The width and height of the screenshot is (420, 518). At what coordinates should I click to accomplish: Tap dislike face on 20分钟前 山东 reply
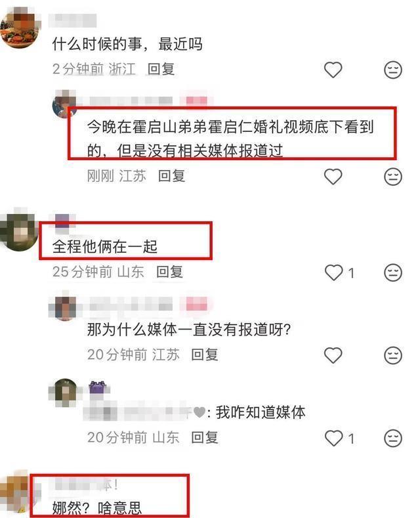click(x=393, y=439)
